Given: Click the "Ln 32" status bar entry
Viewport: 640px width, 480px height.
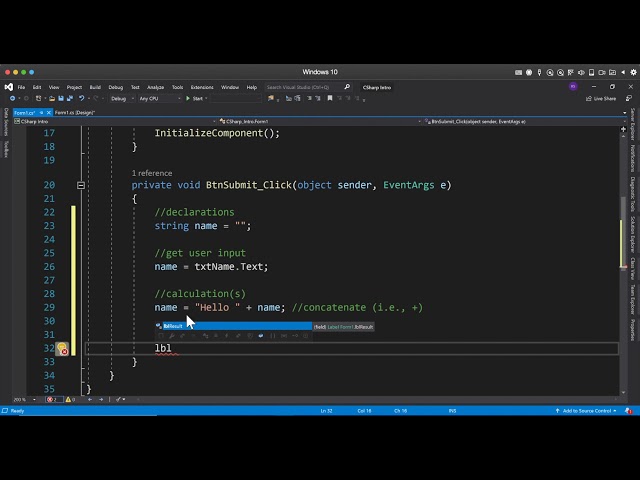Looking at the screenshot, I should 326,411.
